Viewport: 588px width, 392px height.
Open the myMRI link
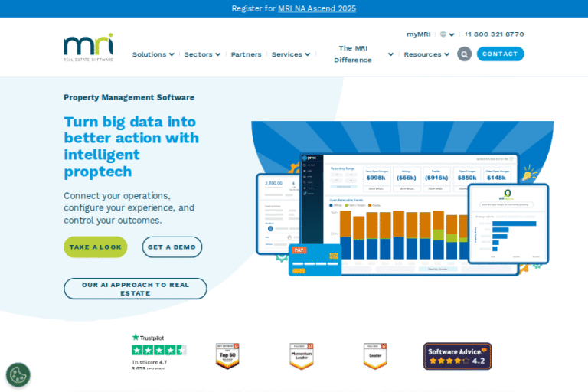pyautogui.click(x=418, y=34)
